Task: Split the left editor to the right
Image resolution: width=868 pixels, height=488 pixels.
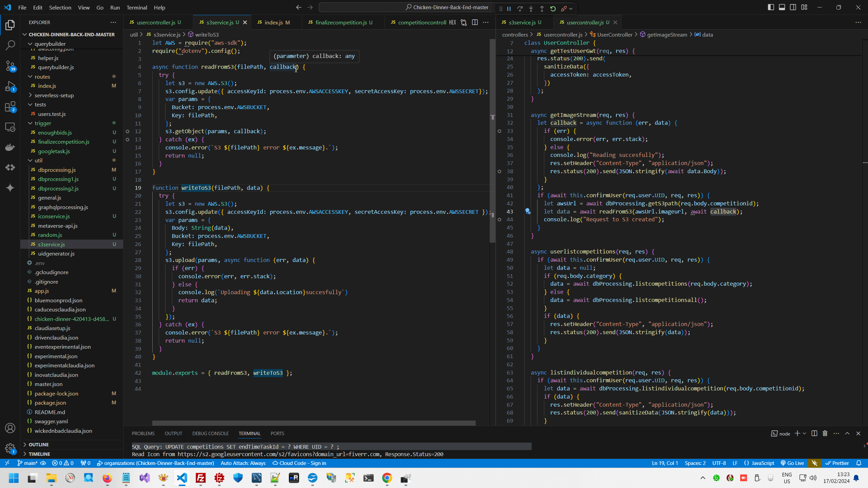Action: tap(475, 22)
